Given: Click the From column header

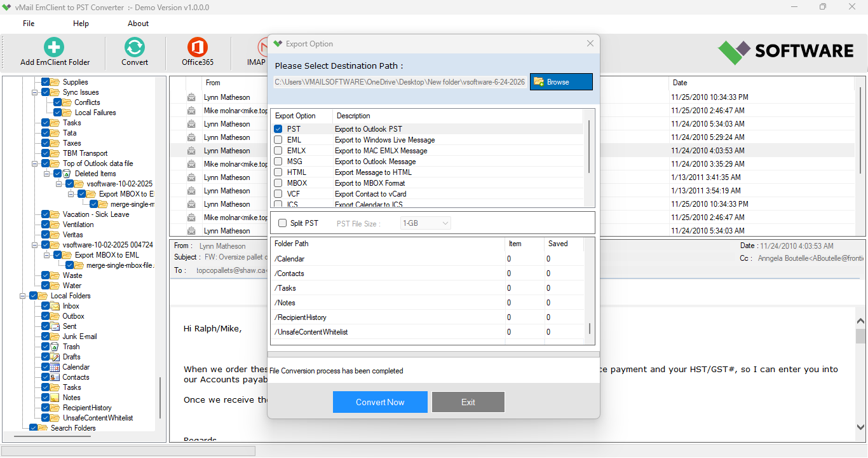Looking at the screenshot, I should tap(213, 83).
